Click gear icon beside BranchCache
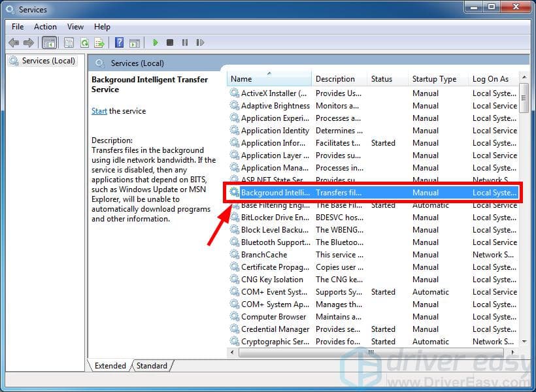This screenshot has height=392, width=536. tap(234, 254)
